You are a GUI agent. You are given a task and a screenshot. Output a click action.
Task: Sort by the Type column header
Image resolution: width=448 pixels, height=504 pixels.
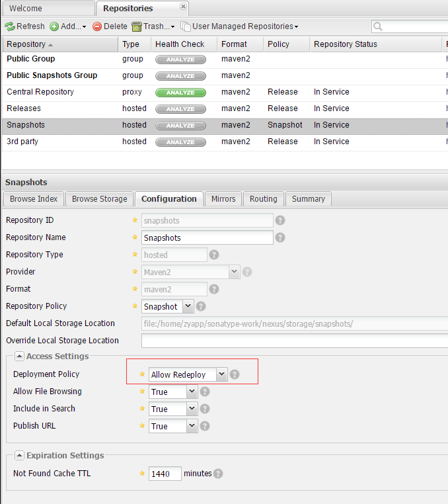click(135, 44)
